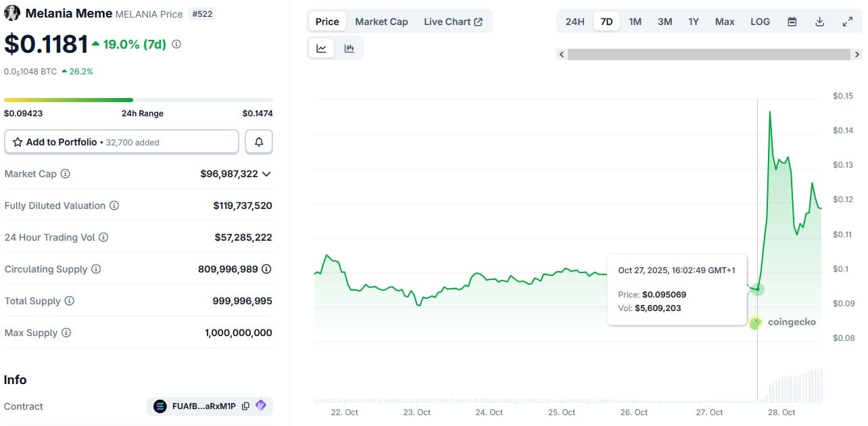Screen dimensions: 868x426
Task: Switch to candlestick chart icon
Action: pos(349,48)
